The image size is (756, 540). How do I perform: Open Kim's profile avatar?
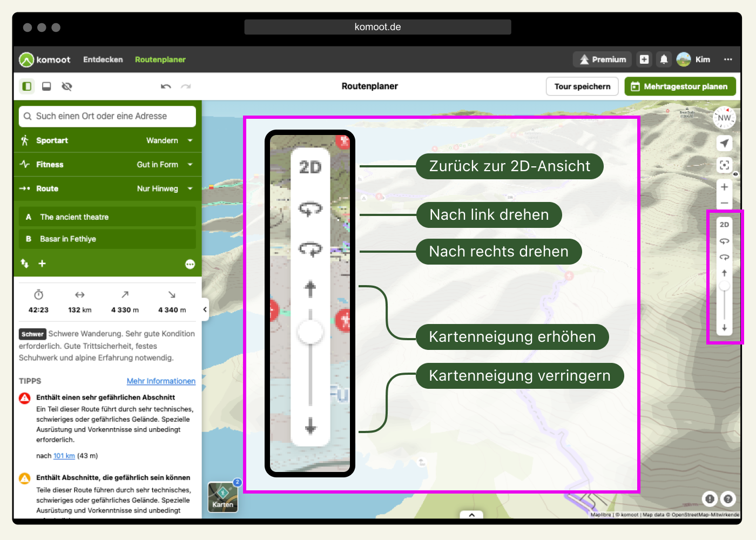[x=684, y=59]
